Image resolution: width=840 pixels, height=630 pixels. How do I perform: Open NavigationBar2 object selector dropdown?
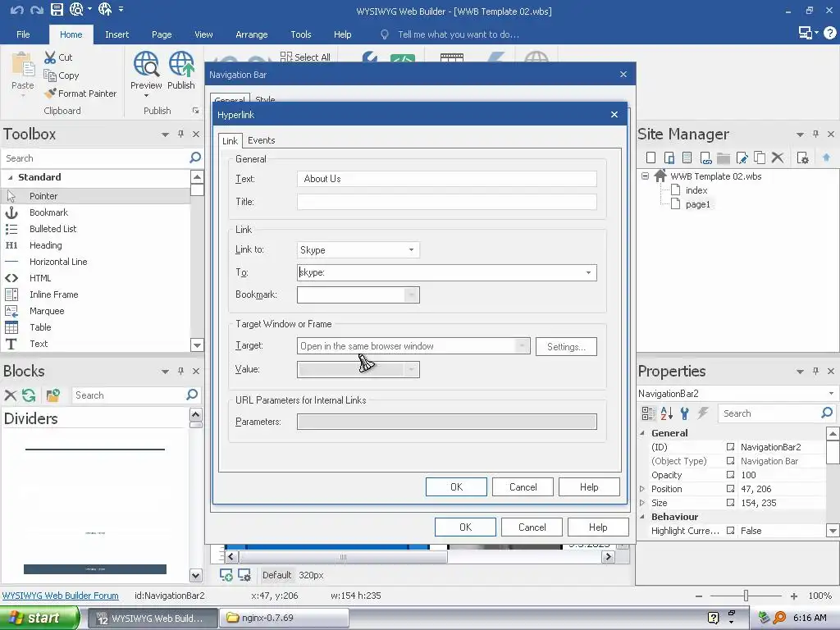pos(831,393)
